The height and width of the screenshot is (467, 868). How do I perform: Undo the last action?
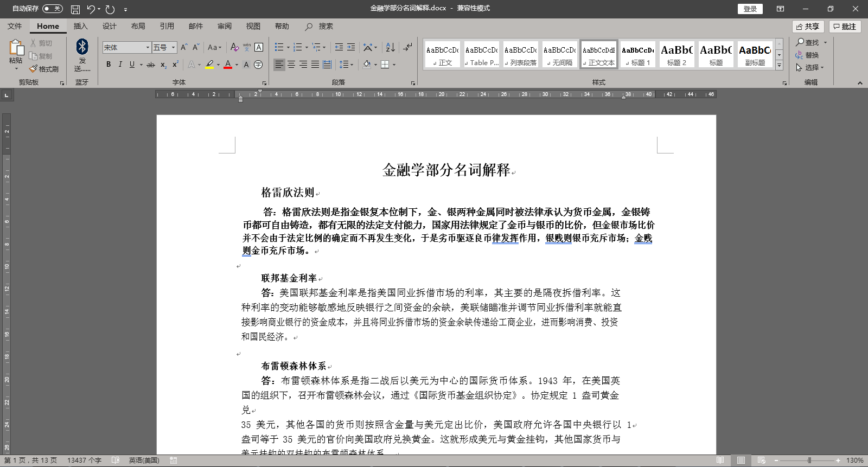[x=91, y=9]
